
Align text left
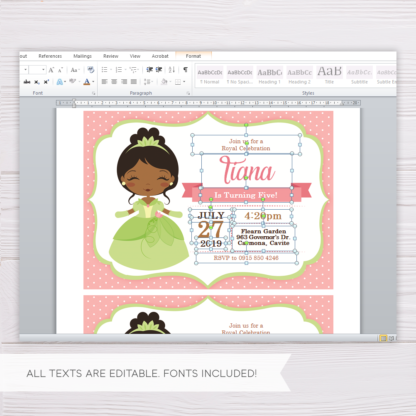coord(104,82)
